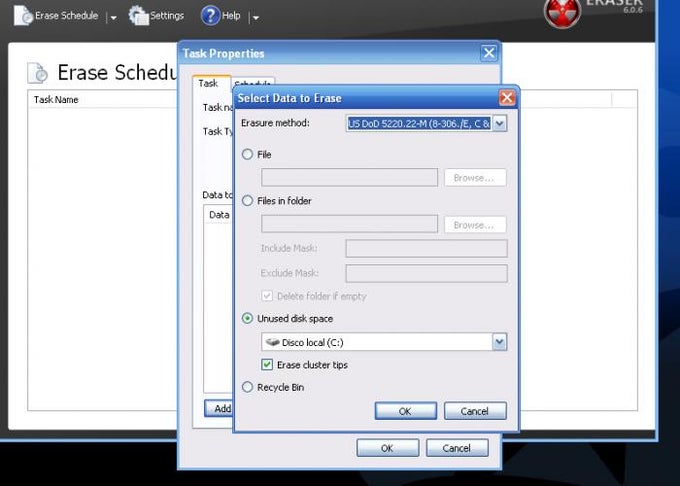This screenshot has height=486, width=680.
Task: Click the folder path input field
Action: click(x=350, y=224)
